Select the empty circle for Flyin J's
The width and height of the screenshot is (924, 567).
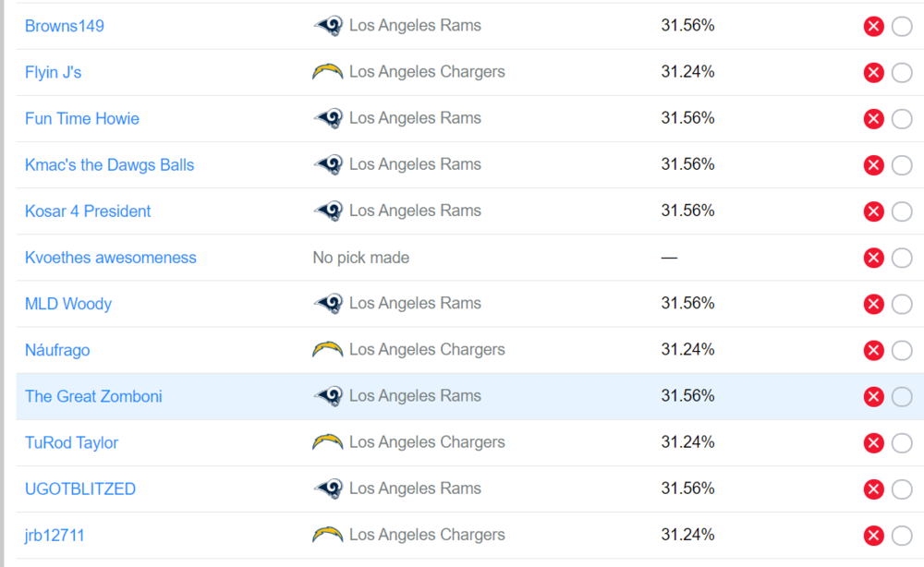point(902,72)
